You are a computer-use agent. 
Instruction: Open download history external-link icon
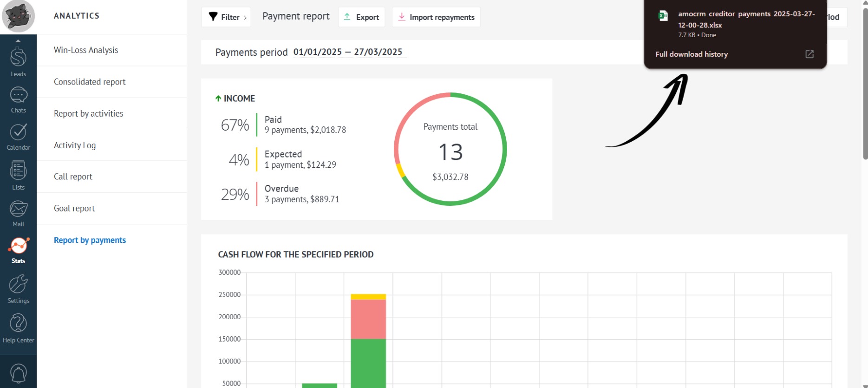coord(809,54)
